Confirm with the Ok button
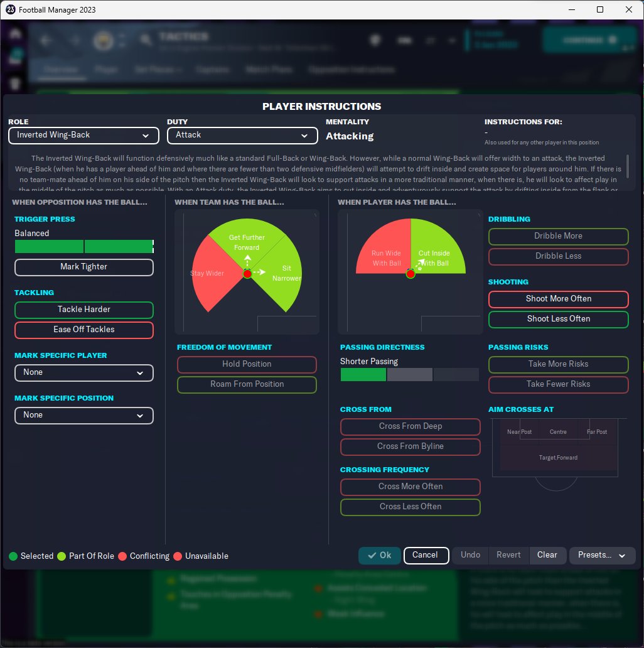 click(x=380, y=555)
